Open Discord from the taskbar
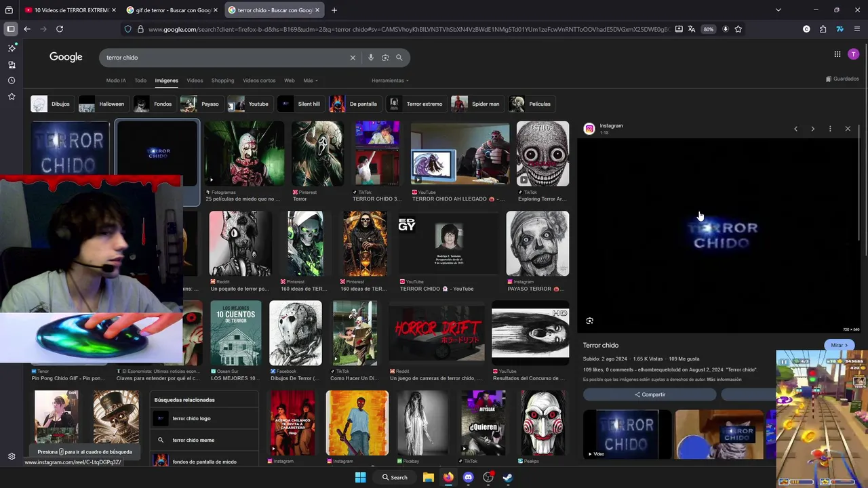 click(x=468, y=477)
